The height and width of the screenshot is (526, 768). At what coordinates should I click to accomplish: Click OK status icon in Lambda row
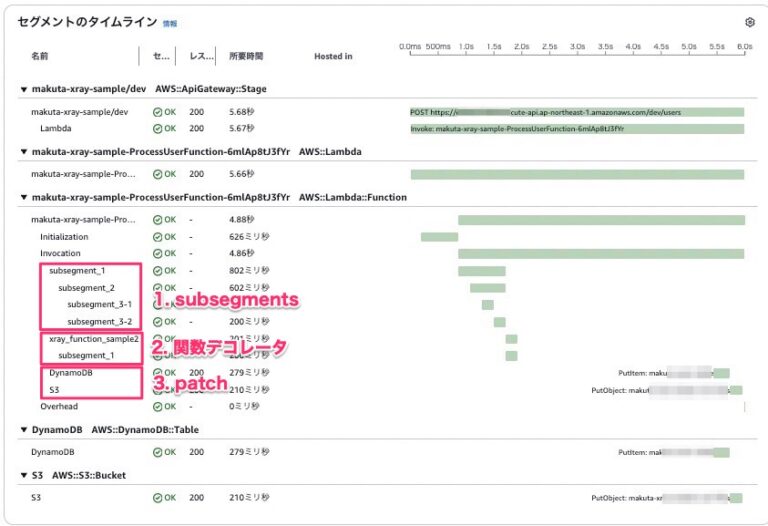158,128
